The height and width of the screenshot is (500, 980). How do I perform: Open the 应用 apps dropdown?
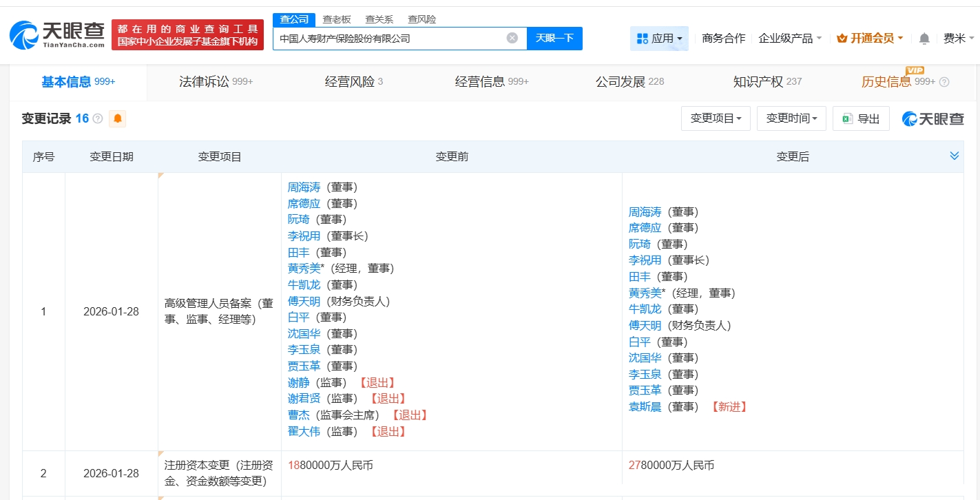659,39
